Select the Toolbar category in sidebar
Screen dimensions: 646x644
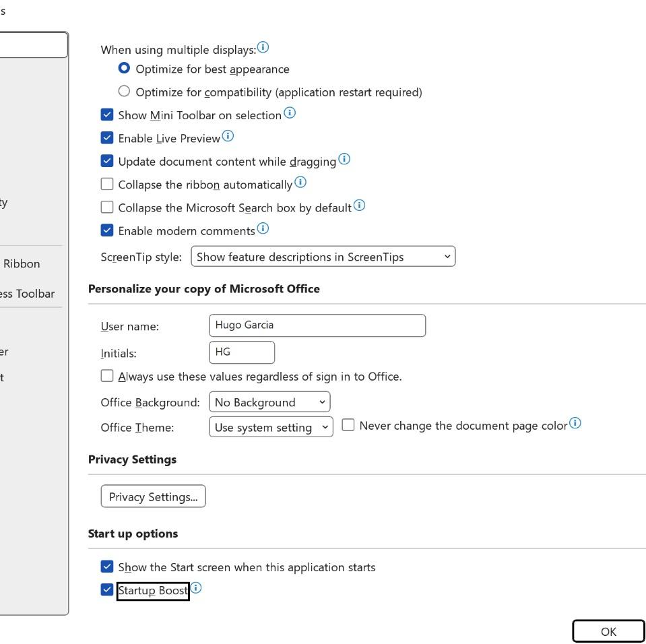pyautogui.click(x=27, y=294)
